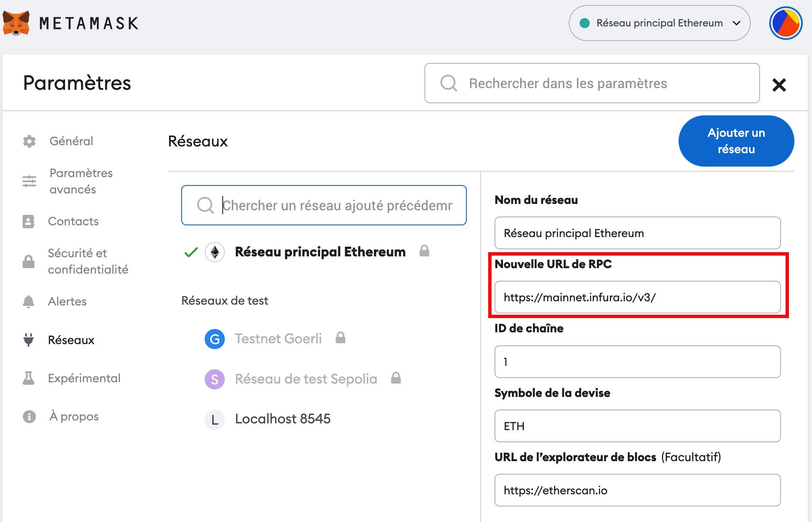The height and width of the screenshot is (522, 812).
Task: Click the MetaMask fox logo
Action: tap(16, 23)
